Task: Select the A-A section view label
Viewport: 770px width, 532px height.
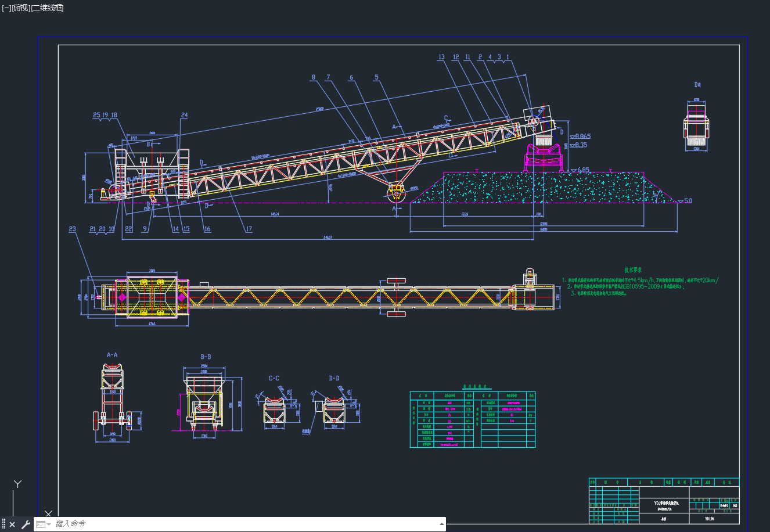Action: click(112, 354)
